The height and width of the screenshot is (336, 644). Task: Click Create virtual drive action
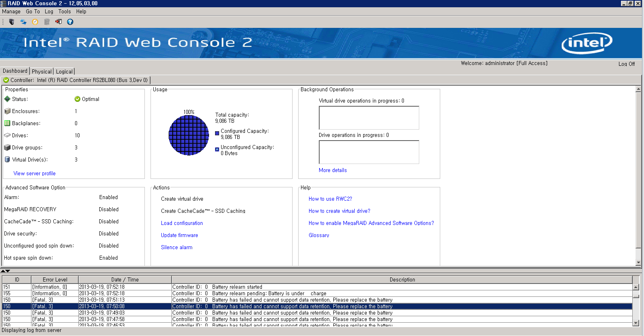[182, 199]
